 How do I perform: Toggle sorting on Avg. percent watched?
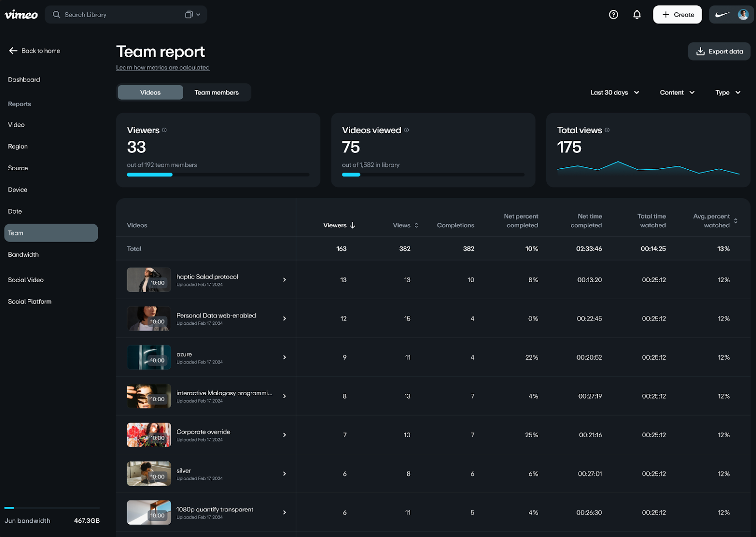pos(735,221)
